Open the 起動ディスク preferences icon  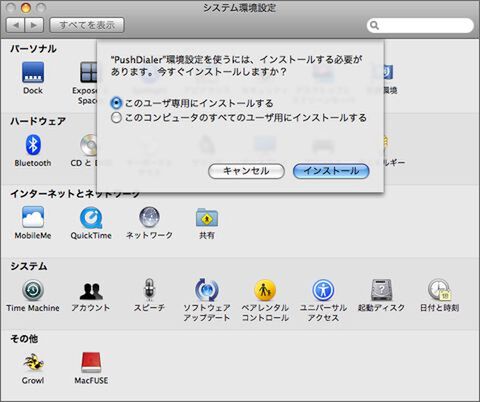pyautogui.click(x=381, y=290)
